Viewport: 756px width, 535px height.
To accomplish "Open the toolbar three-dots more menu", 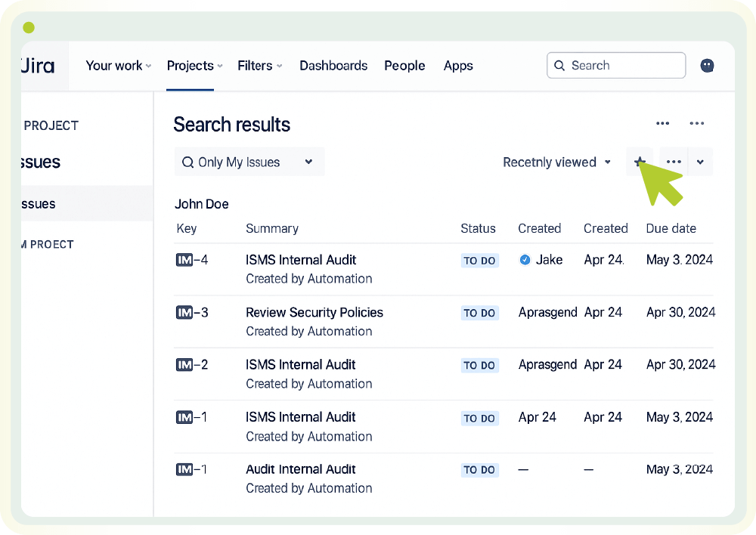I will point(674,162).
